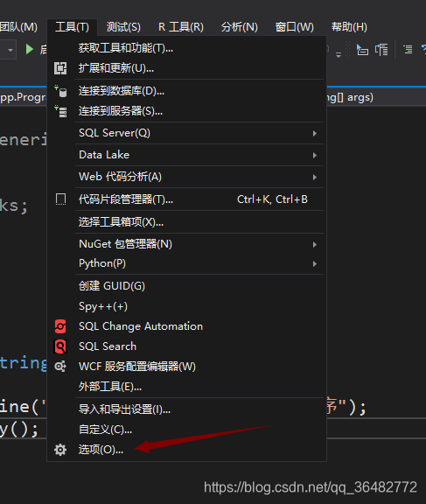
Task: Click the toolbar comment-selection icon
Action: 362,50
